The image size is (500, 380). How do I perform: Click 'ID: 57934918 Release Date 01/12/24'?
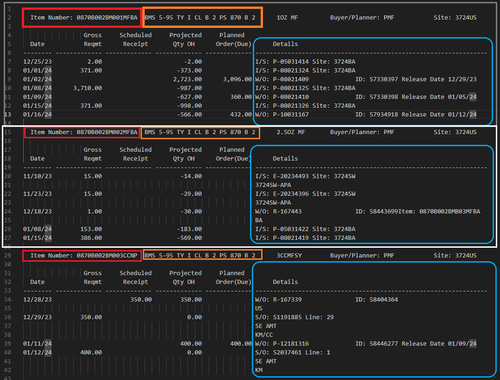click(416, 115)
